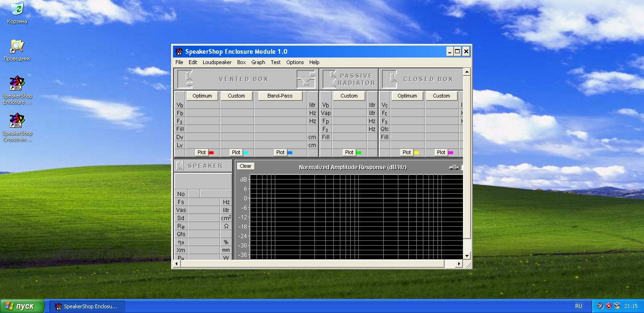Click the 21:15 system clock
The image size is (644, 313).
point(631,306)
